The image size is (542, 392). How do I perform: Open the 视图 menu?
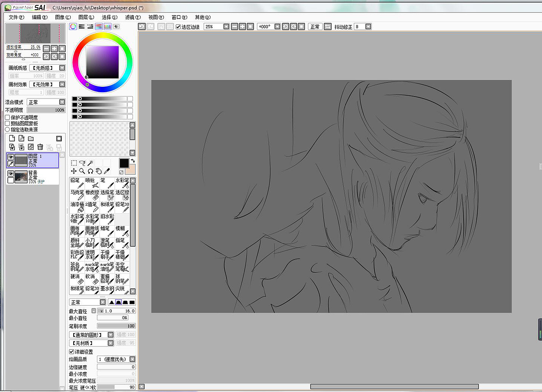tap(156, 17)
